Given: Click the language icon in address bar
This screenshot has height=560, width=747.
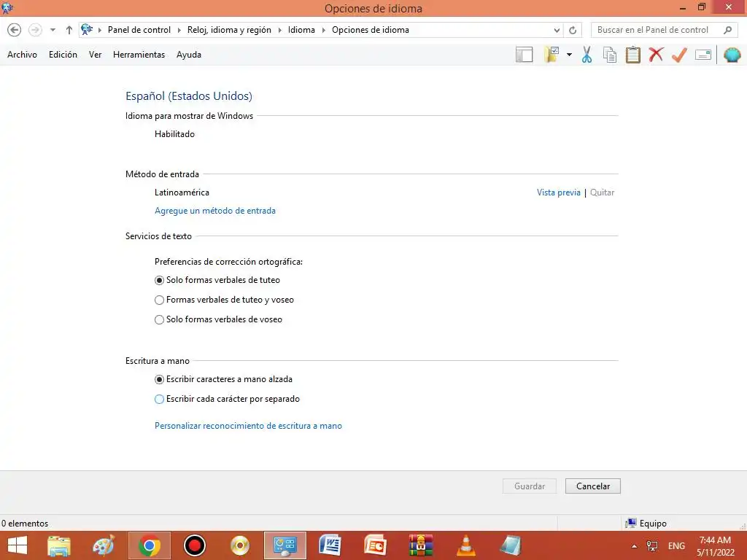Looking at the screenshot, I should (x=87, y=29).
